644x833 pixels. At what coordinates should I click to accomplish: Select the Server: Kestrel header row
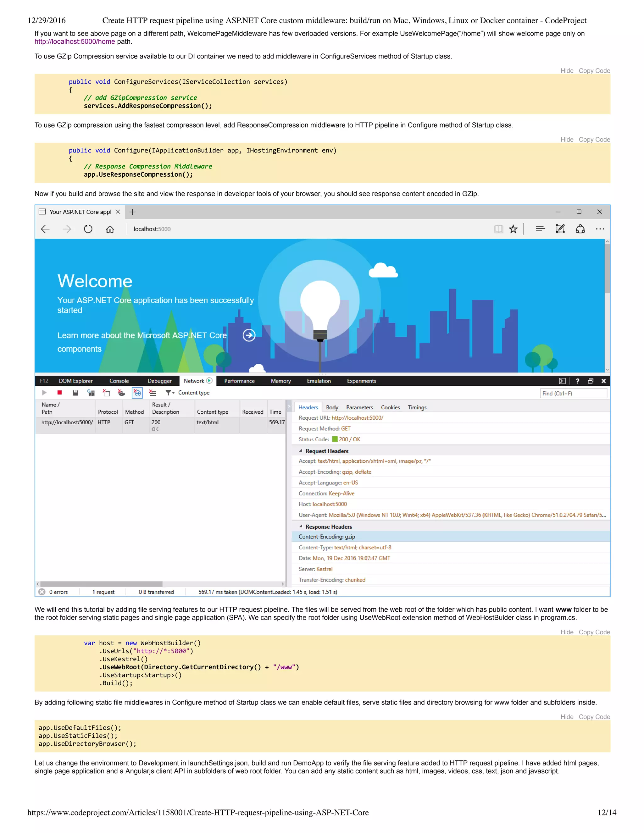click(451, 569)
